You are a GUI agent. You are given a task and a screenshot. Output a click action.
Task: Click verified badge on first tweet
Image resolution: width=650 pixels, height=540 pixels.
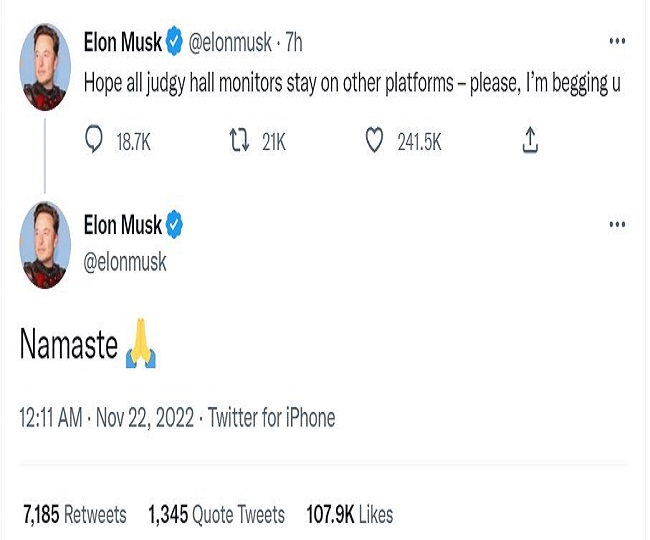[175, 42]
